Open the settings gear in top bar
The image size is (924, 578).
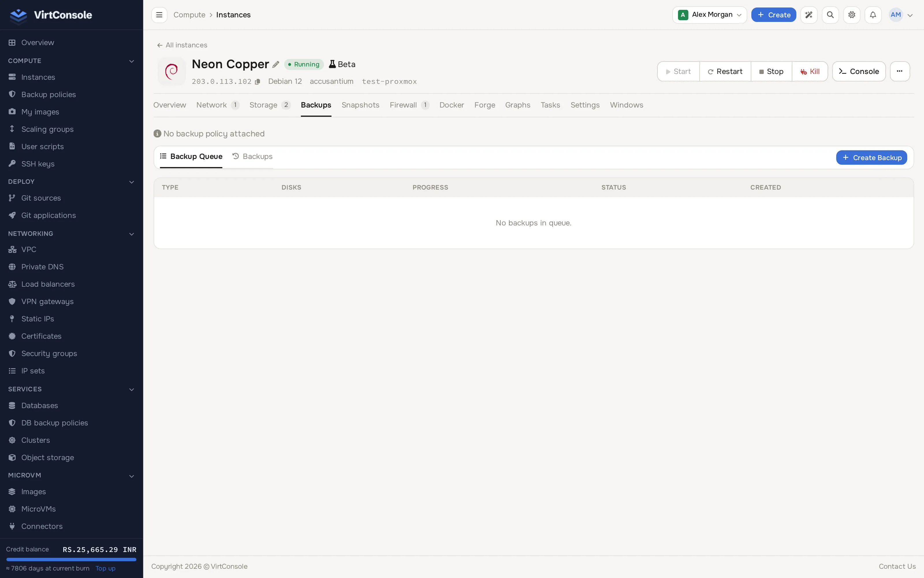[x=852, y=15]
